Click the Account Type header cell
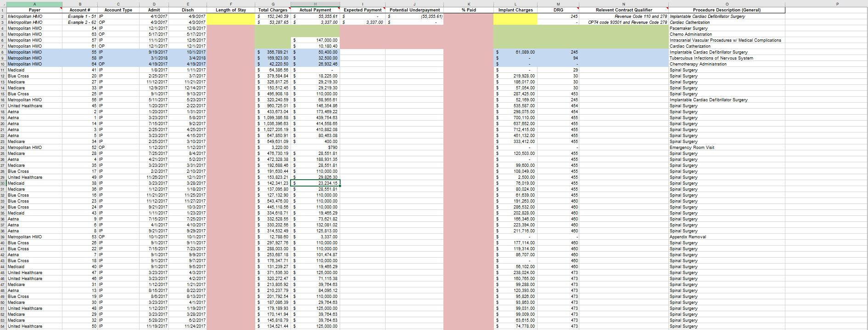The image size is (868, 330). pyautogui.click(x=118, y=10)
